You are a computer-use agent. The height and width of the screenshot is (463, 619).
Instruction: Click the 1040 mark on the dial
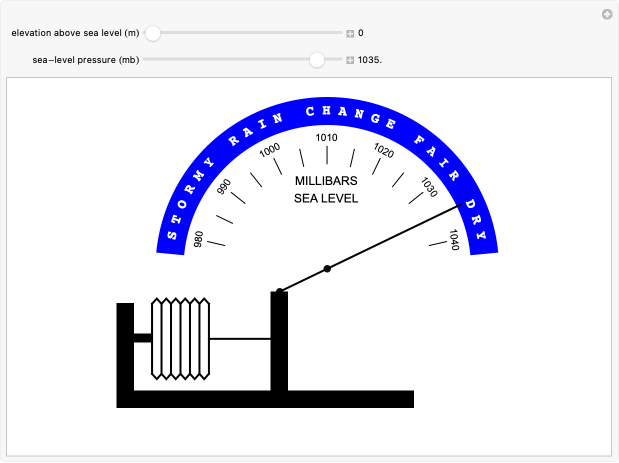coord(454,239)
